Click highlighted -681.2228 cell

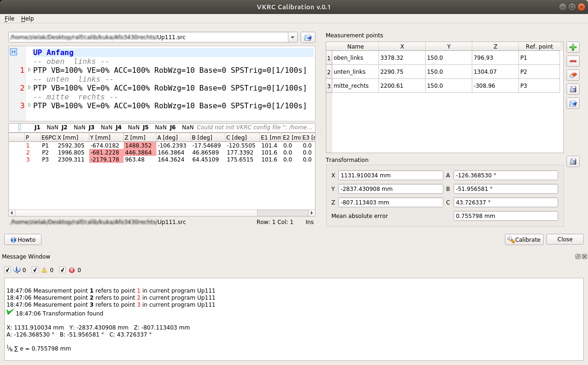click(106, 153)
